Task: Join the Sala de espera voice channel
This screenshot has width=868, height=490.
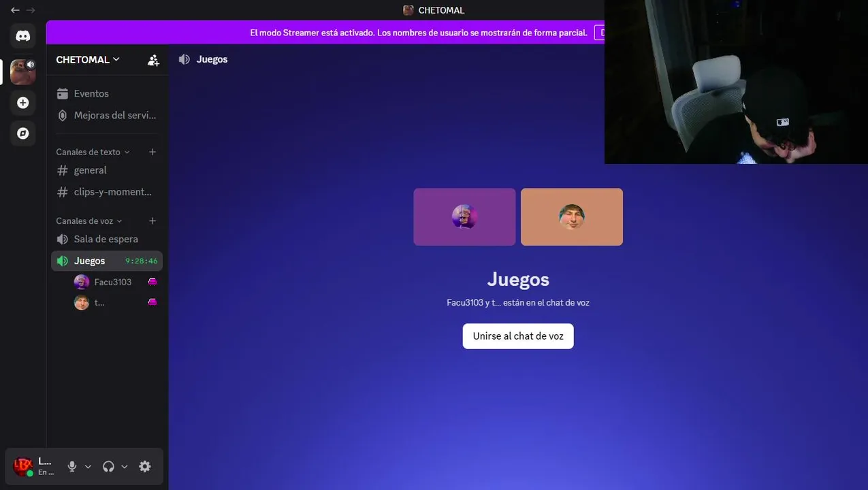Action: coord(107,239)
